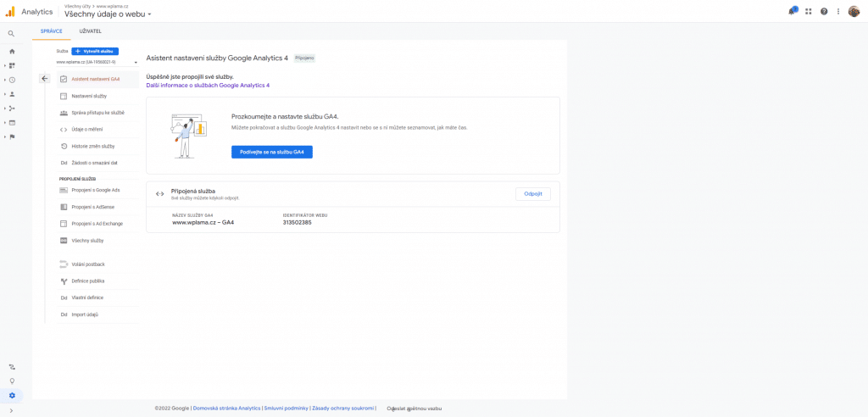Open Nastavení služby
The width and height of the screenshot is (868, 417).
[98, 97]
